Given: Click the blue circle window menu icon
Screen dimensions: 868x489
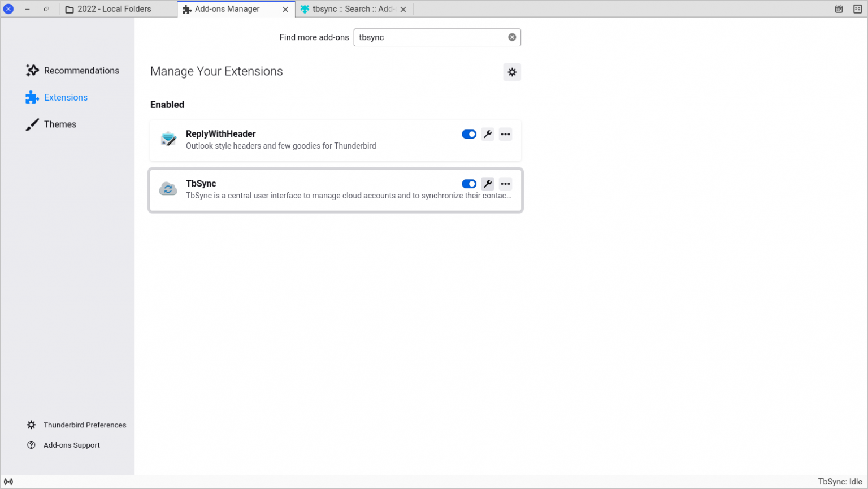Looking at the screenshot, I should click(8, 9).
